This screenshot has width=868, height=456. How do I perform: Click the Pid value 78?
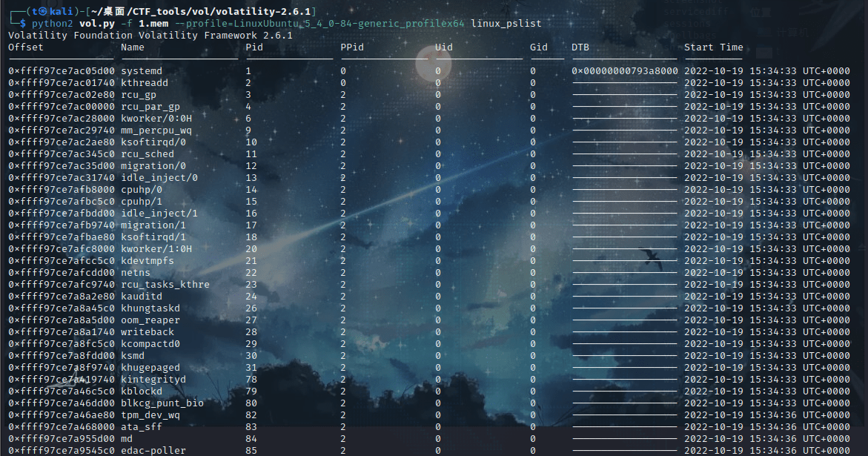point(251,379)
